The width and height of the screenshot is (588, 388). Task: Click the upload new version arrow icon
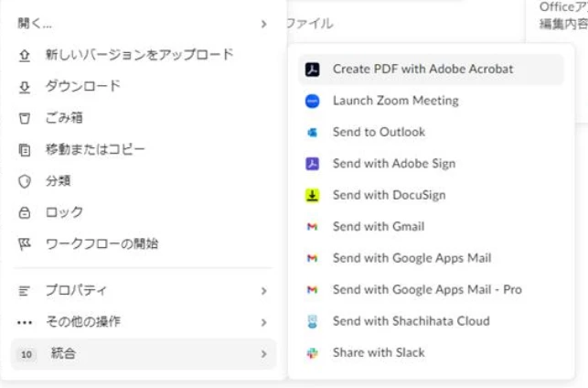pos(25,56)
